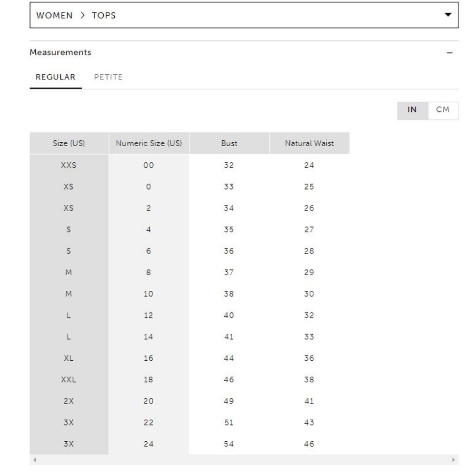The height and width of the screenshot is (476, 476).
Task: Select the Regular sizing tab
Action: click(x=56, y=77)
